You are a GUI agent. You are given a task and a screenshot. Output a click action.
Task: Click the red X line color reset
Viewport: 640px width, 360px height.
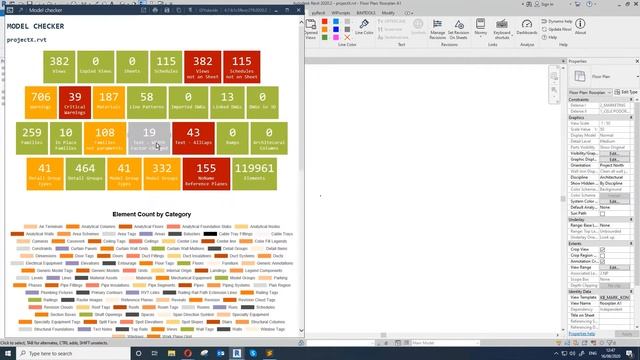click(347, 37)
